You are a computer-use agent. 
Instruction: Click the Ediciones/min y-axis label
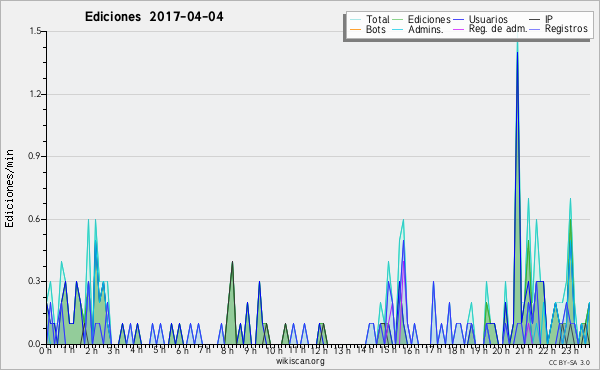pyautogui.click(x=10, y=188)
